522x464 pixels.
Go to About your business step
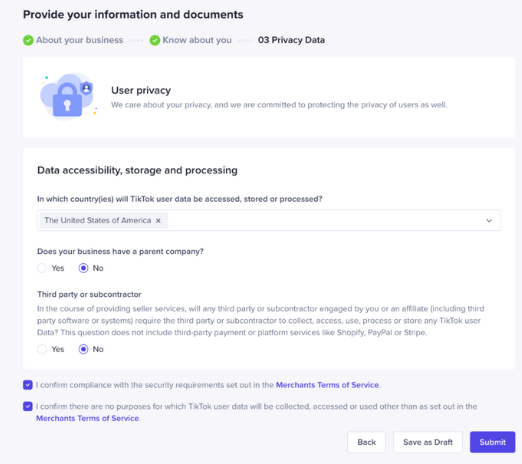pos(79,40)
